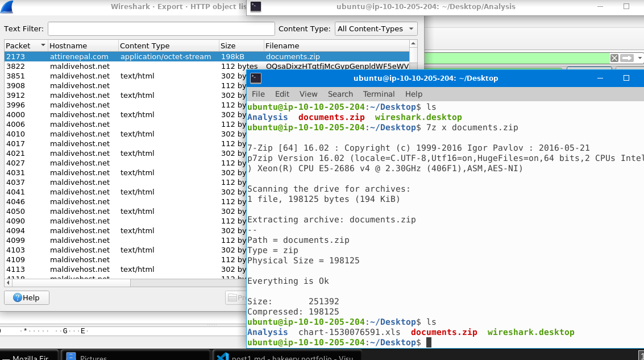The image size is (644, 360).
Task: Select the packet 3851 text/html row
Action: click(x=125, y=76)
